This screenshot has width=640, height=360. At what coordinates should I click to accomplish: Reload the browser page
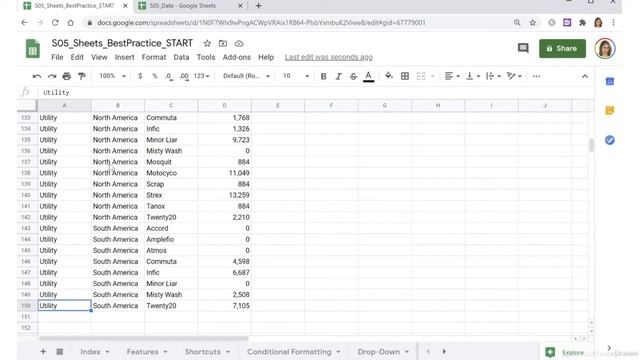[55, 22]
